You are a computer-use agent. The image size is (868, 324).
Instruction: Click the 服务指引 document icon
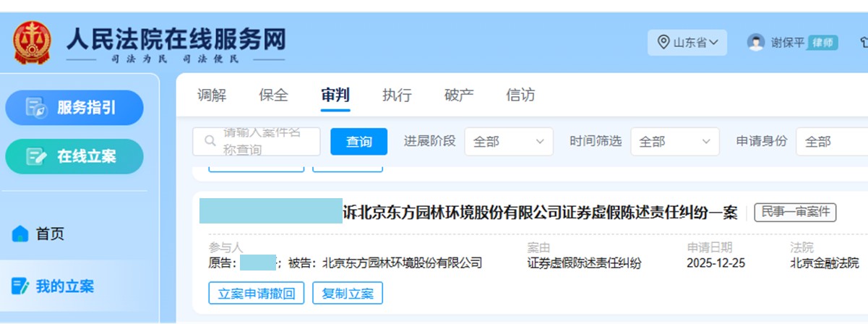[x=36, y=108]
